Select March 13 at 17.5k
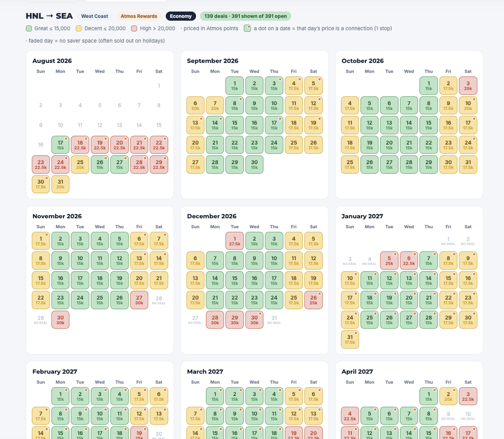 pos(313,416)
